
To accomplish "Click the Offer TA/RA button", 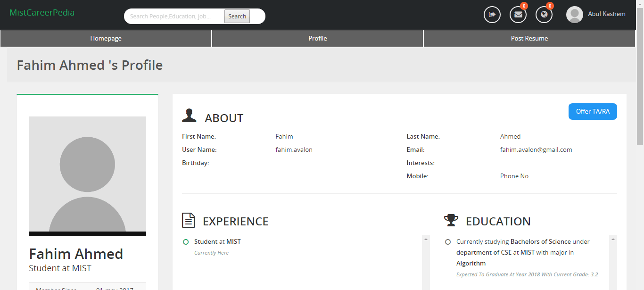I will (x=593, y=111).
